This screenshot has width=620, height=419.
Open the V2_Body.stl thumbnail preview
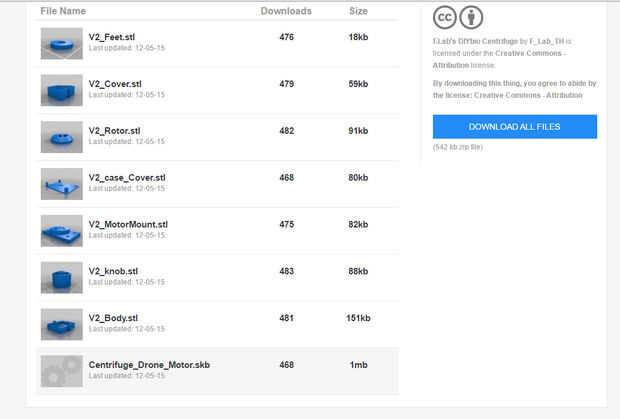point(61,324)
